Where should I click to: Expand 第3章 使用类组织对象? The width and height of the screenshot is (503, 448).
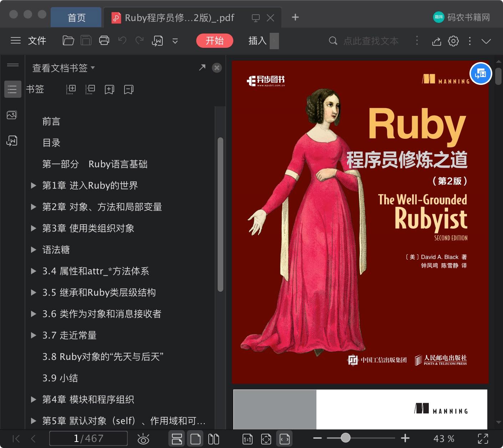pyautogui.click(x=34, y=228)
